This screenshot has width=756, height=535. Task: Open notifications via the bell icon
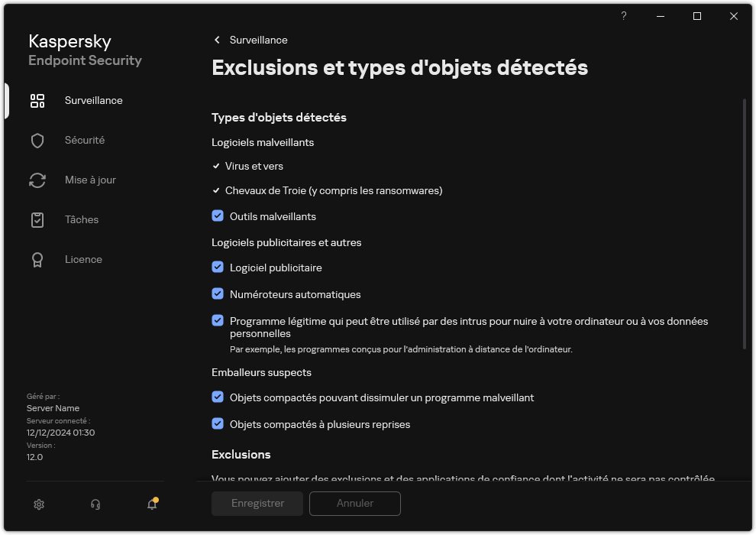point(153,504)
